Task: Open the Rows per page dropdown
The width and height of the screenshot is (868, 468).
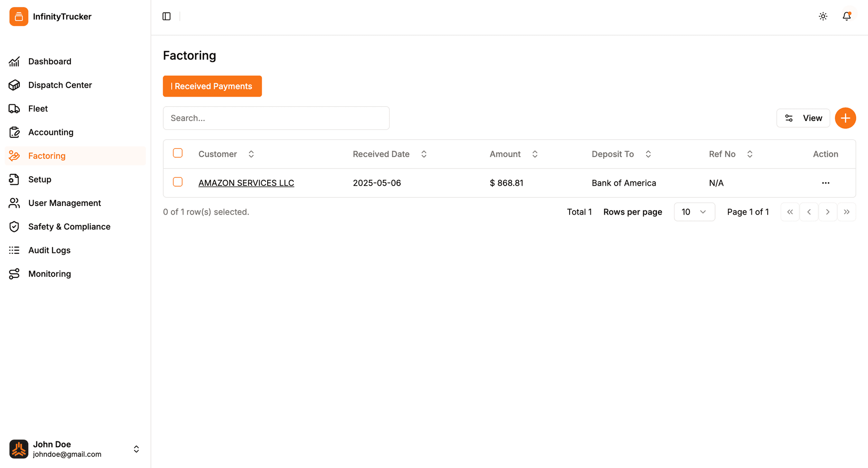Action: point(694,211)
